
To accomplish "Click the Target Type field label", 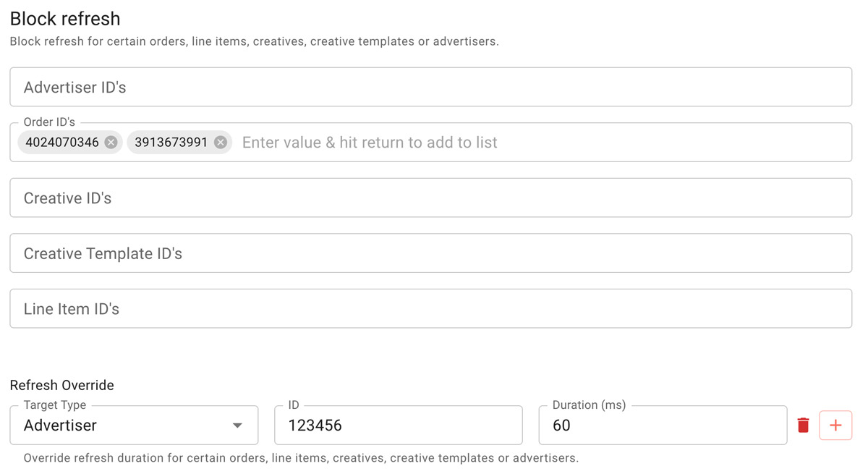I will point(55,405).
